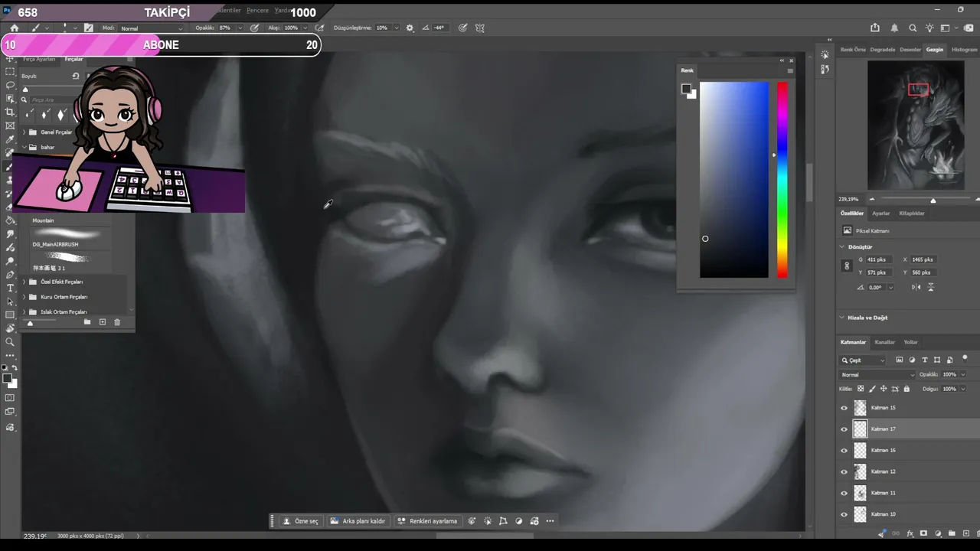Toggle symmetry paint butterfly icon

tap(480, 28)
